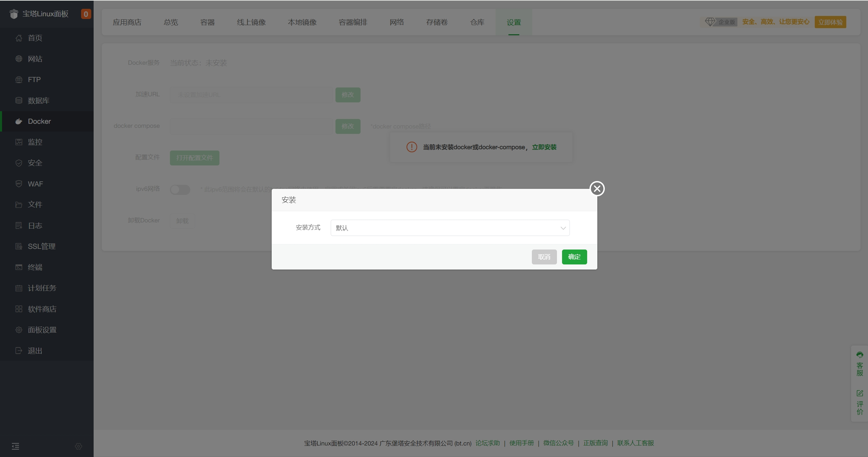Toggle the ipv6网络 switch
Screen dimensions: 868x457
point(180,190)
